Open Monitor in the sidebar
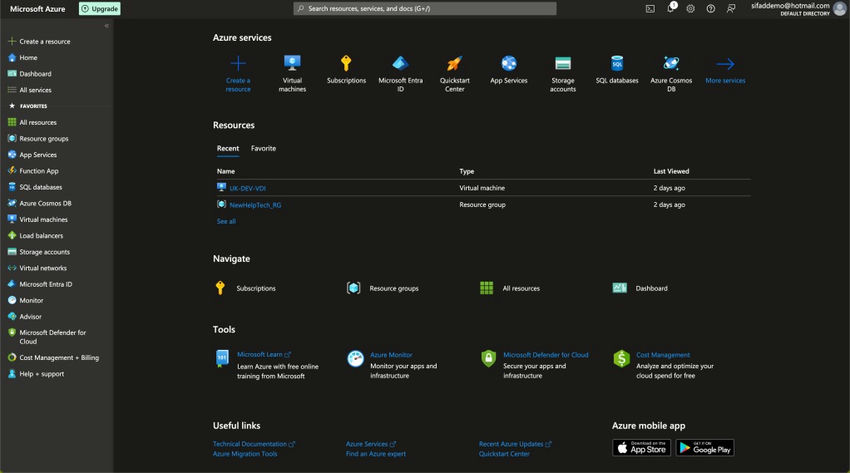The width and height of the screenshot is (850, 473). 31,300
